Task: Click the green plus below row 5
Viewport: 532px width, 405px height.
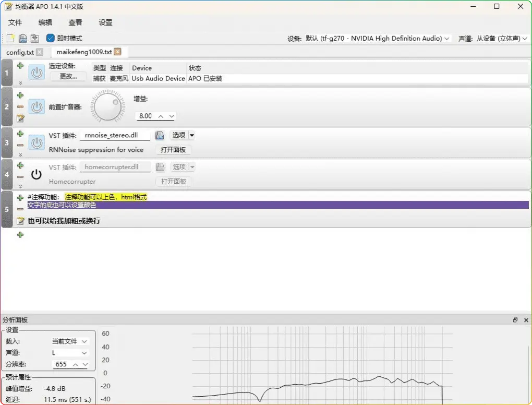Action: (x=20, y=235)
